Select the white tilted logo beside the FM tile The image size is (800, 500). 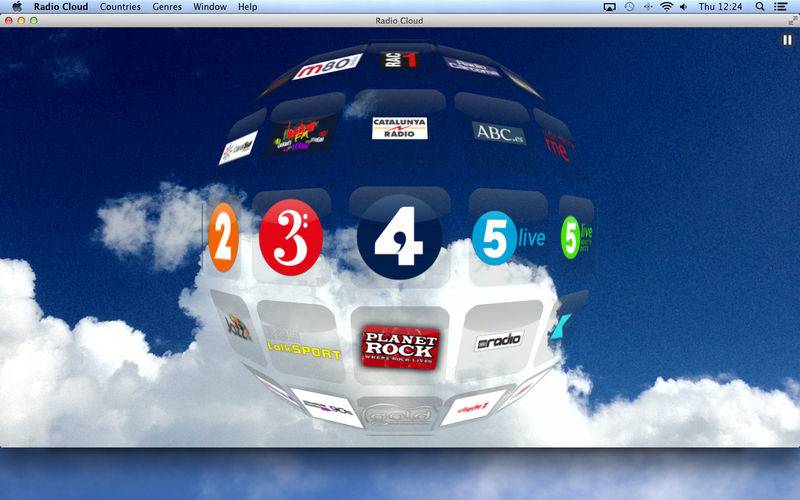click(238, 148)
